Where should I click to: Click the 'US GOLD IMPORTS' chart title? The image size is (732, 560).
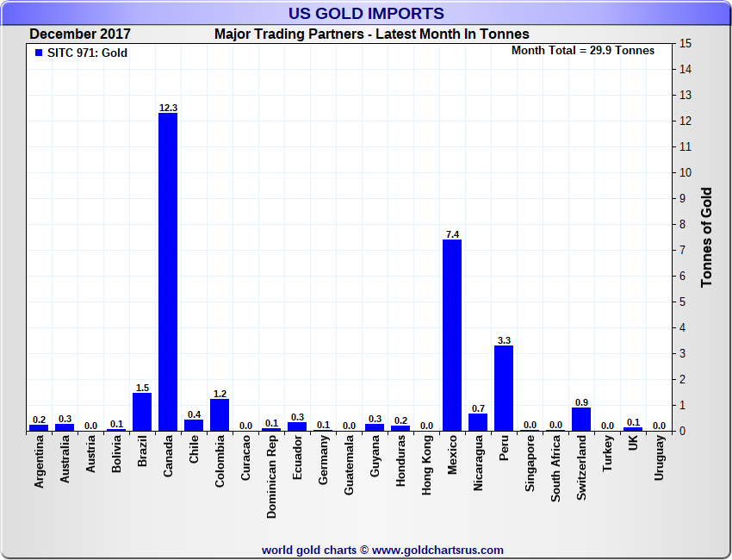tap(366, 13)
